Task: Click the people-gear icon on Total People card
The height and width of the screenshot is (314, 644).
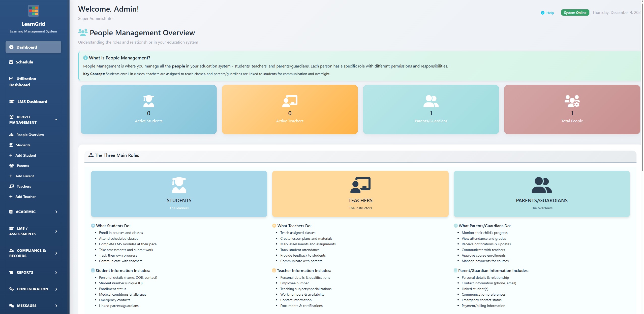Action: (572, 101)
